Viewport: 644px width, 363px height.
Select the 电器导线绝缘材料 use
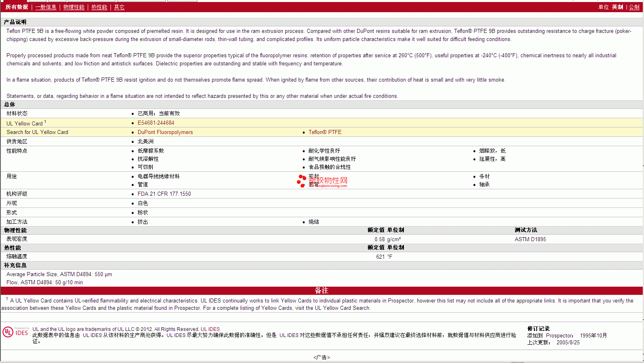pos(159,177)
